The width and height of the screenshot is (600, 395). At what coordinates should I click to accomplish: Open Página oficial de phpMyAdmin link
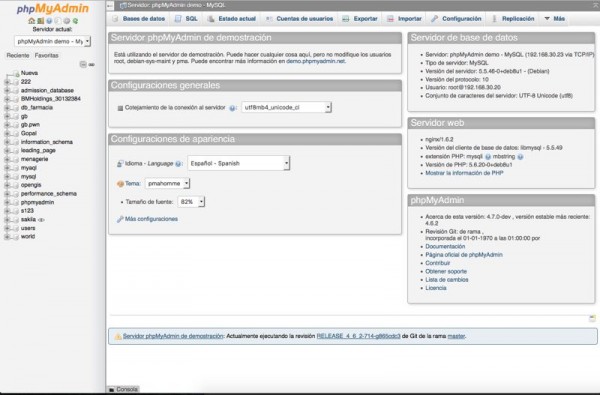coord(464,255)
